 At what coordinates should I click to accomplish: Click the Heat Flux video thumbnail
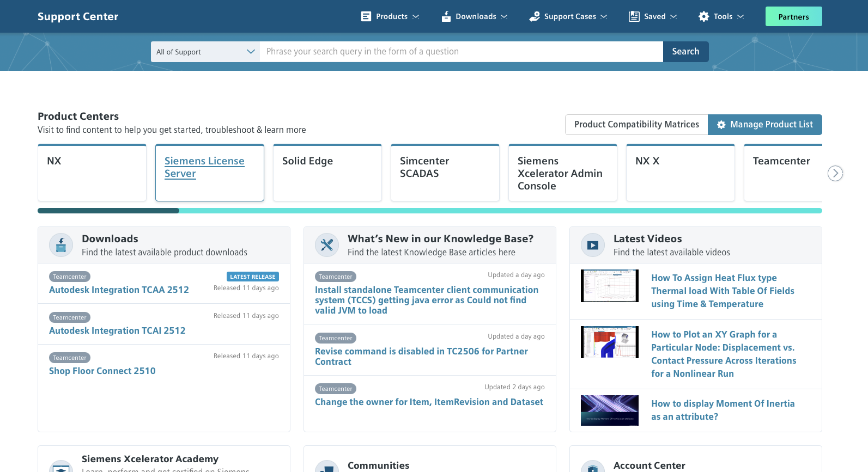610,286
